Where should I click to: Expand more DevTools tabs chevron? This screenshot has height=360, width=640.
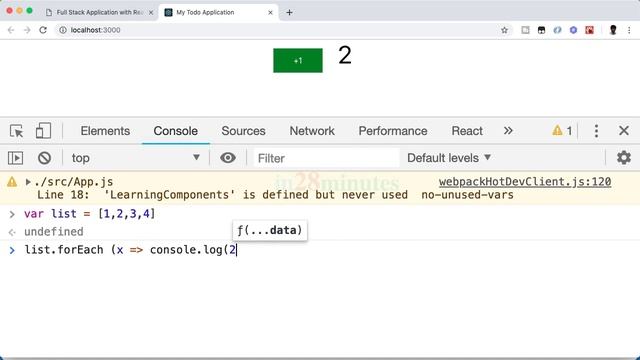(508, 131)
